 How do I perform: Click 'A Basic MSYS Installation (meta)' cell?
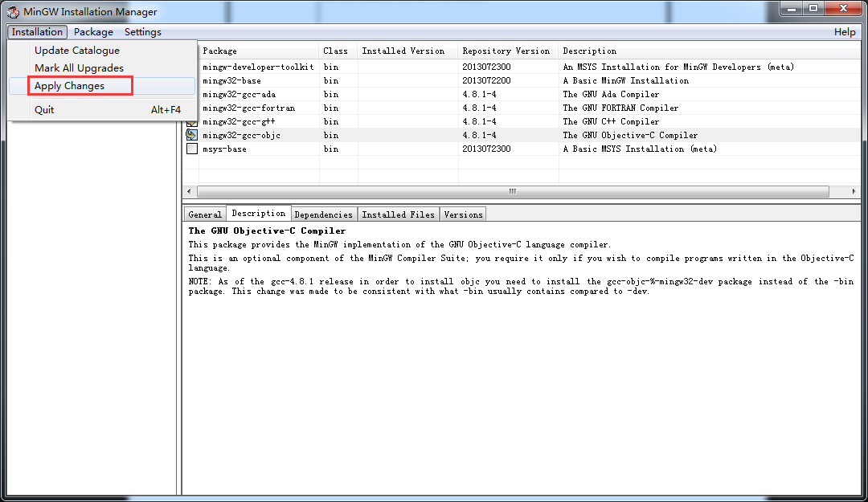640,149
